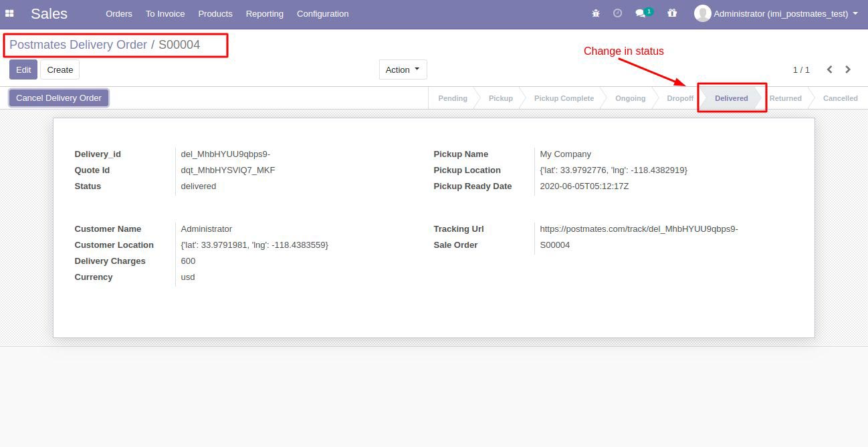The image size is (868, 447).
Task: Click the Pickup Name value My Company
Action: point(566,154)
